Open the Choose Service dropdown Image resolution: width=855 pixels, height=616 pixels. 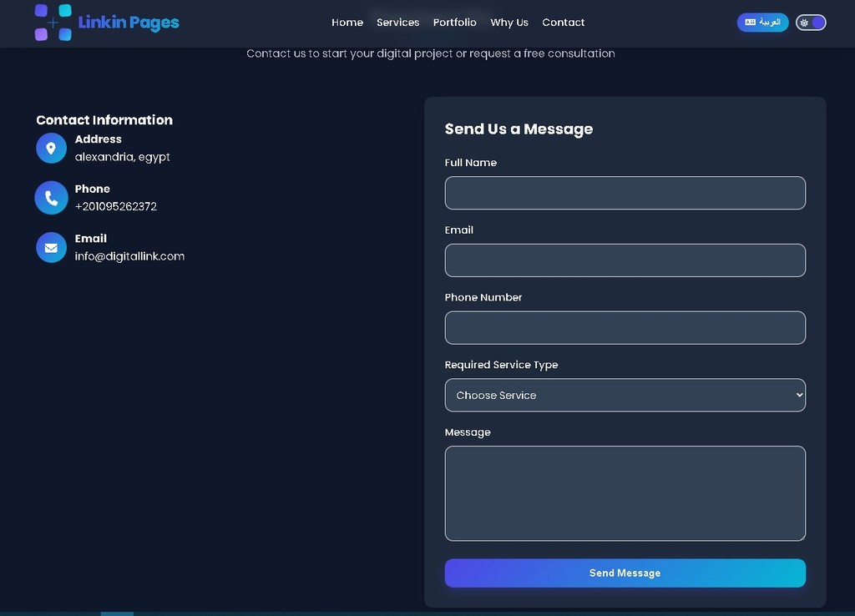coord(625,396)
